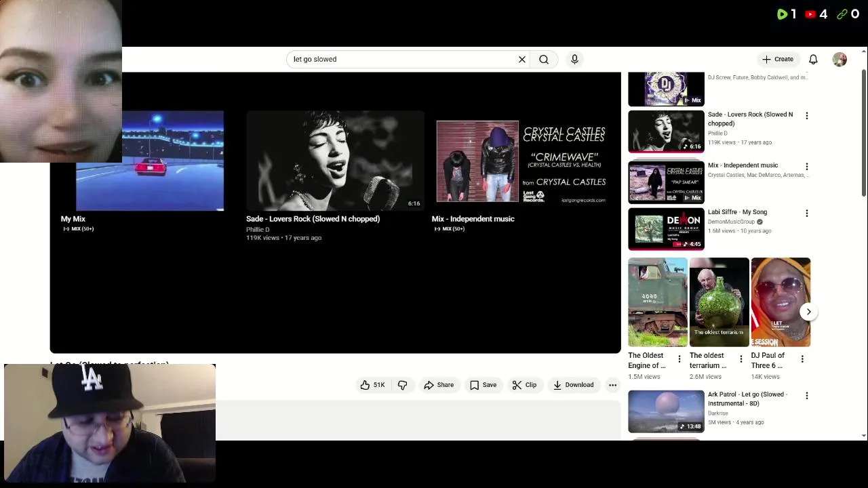This screenshot has width=868, height=488.
Task: Play Sade Lovers Rock endscreen thumbnail
Action: point(335,161)
